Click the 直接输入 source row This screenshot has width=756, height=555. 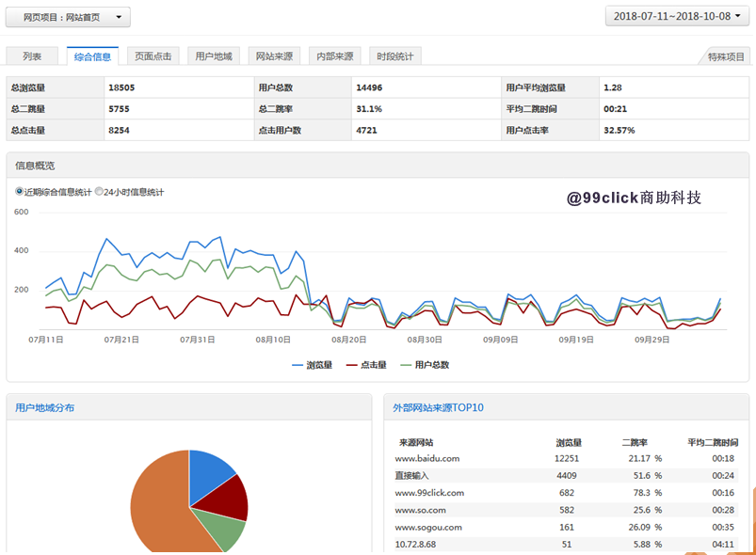coord(567,475)
